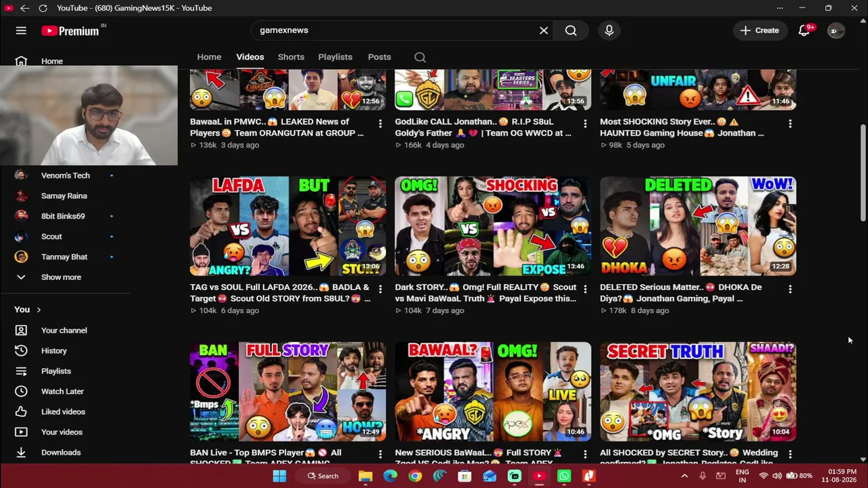This screenshot has width=868, height=488.
Task: Open Samay Raina channel
Action: coord(65,196)
